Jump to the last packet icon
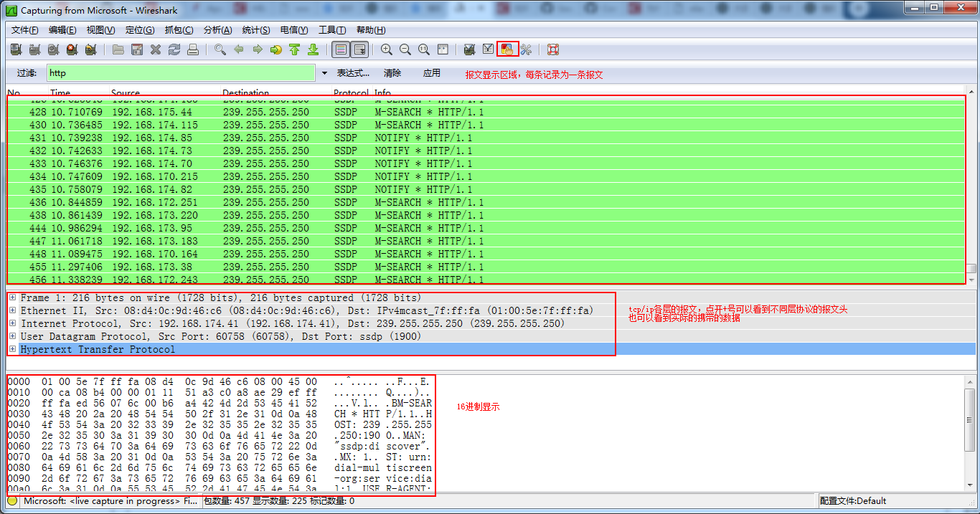The height and width of the screenshot is (514, 980). coord(314,49)
